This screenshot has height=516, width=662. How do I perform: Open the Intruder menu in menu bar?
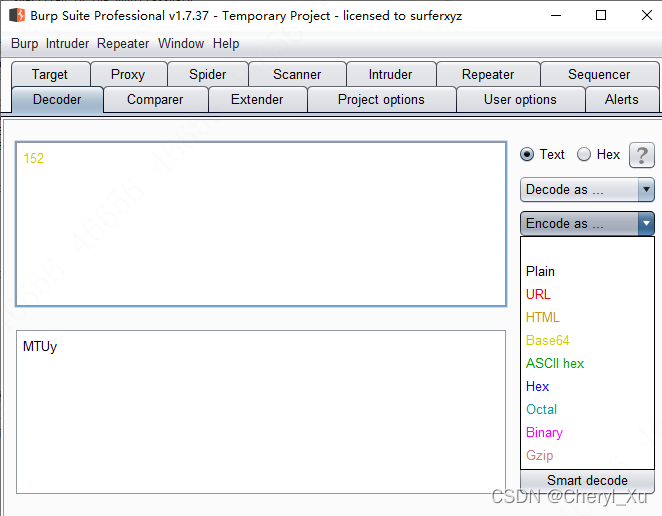coord(65,44)
